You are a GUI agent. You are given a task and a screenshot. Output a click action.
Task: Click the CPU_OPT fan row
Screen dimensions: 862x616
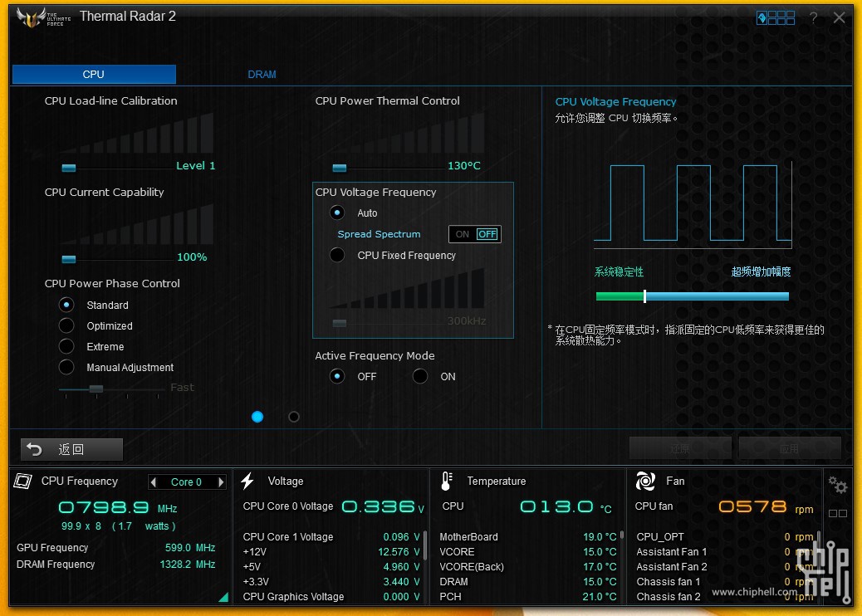point(725,537)
